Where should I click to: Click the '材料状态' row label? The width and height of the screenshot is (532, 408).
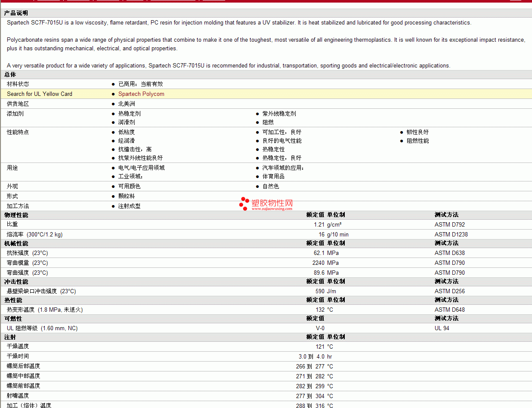(18, 84)
